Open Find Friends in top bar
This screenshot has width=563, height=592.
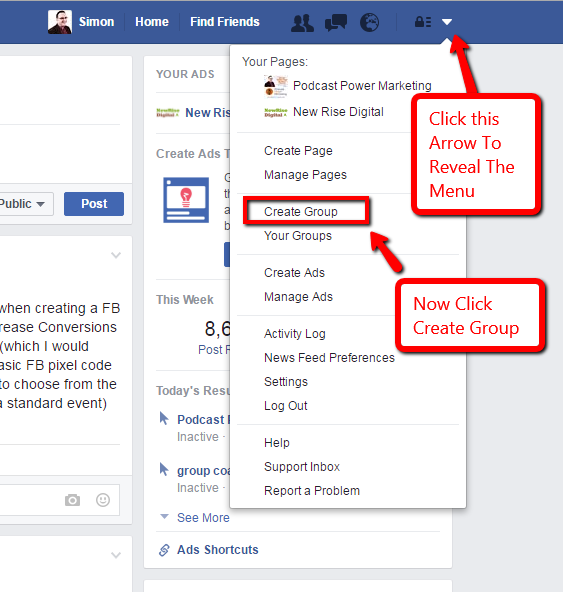[225, 22]
